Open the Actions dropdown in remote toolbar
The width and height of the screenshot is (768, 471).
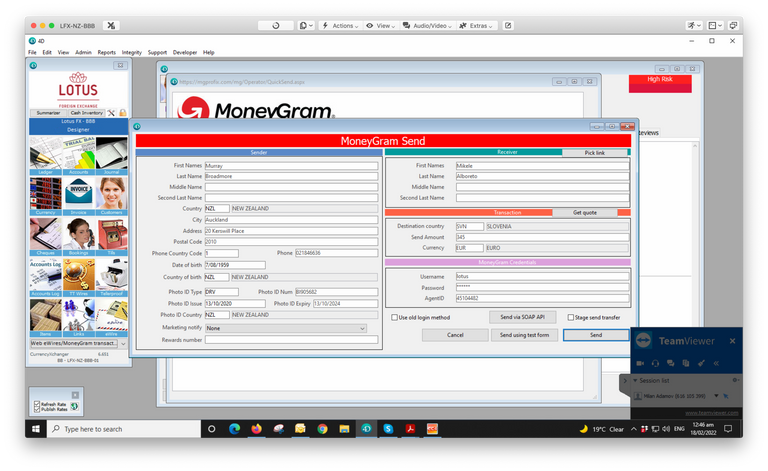(340, 25)
